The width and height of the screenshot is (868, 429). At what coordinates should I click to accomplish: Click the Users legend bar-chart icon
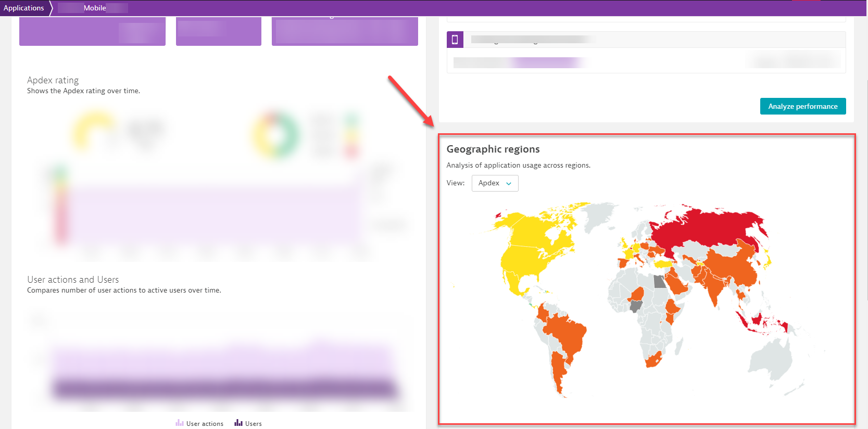tap(238, 423)
